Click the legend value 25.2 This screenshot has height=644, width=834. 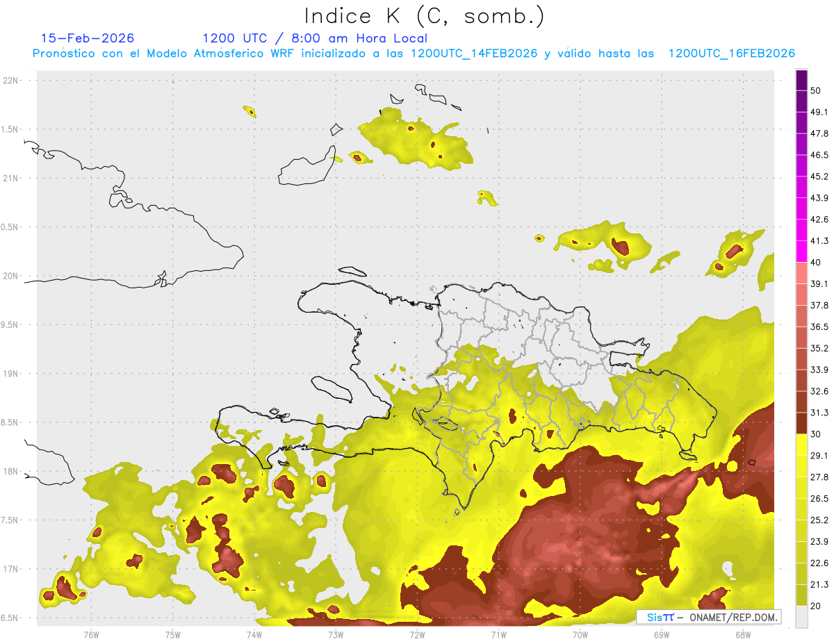[819, 520]
